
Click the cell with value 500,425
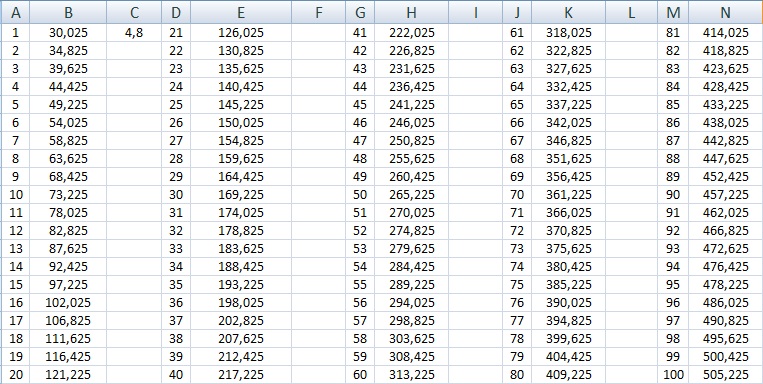click(726, 357)
